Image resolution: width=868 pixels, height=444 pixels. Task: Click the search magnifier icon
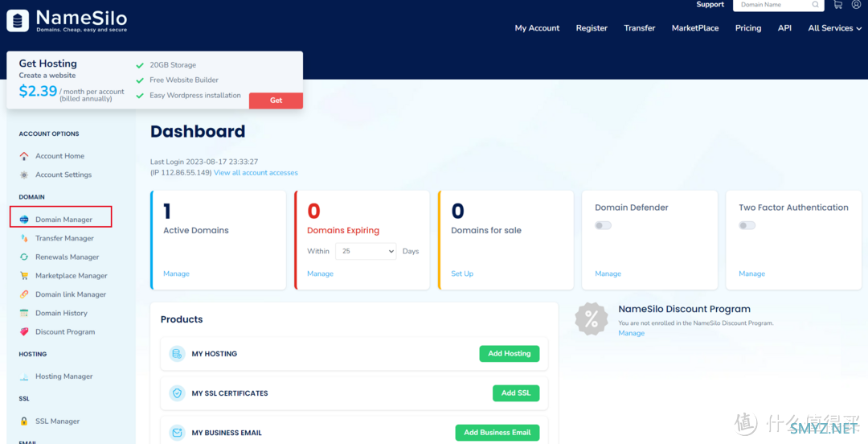tap(816, 5)
